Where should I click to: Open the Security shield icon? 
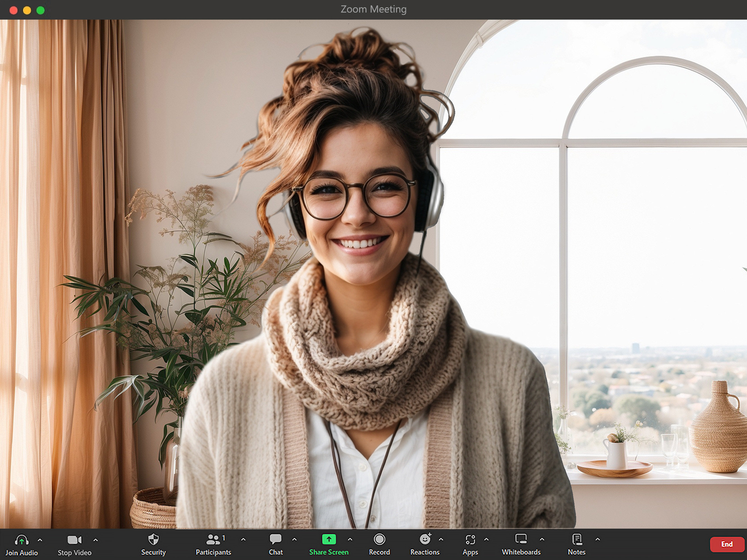click(x=153, y=539)
